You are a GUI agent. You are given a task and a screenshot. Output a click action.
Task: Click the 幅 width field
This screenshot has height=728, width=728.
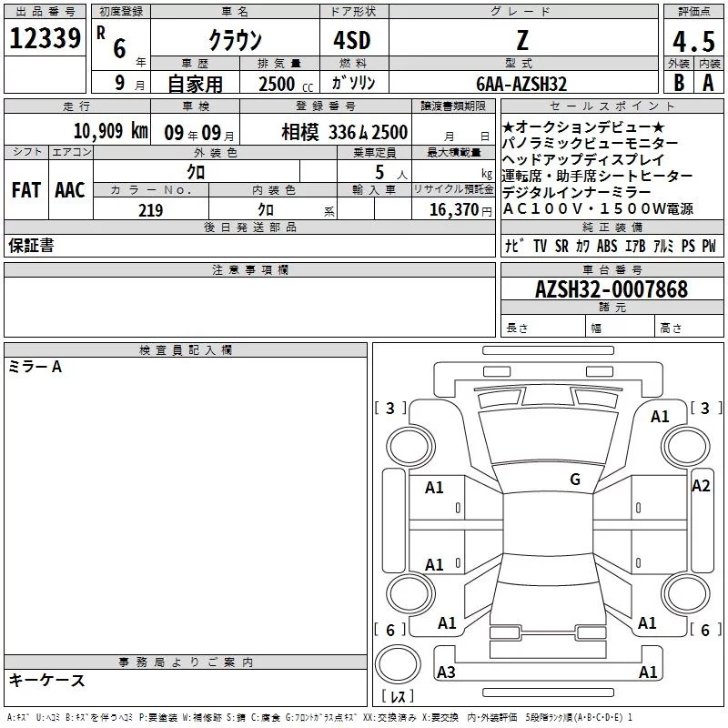[x=621, y=326]
